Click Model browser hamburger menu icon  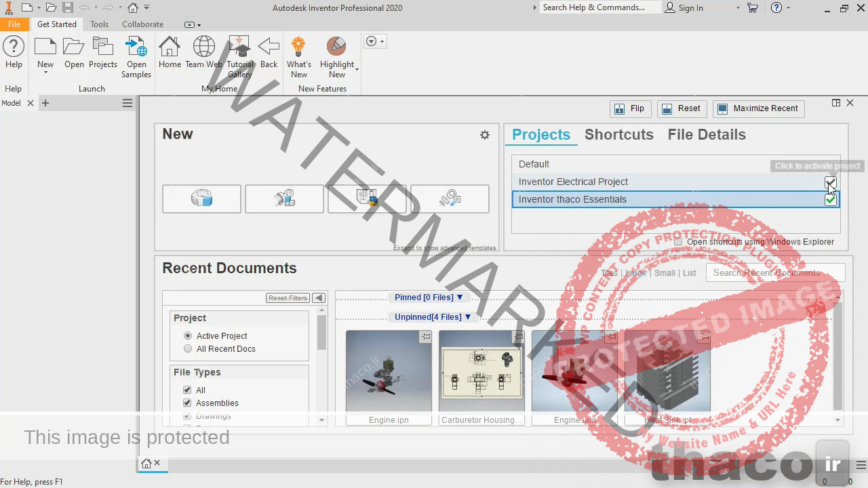point(127,103)
